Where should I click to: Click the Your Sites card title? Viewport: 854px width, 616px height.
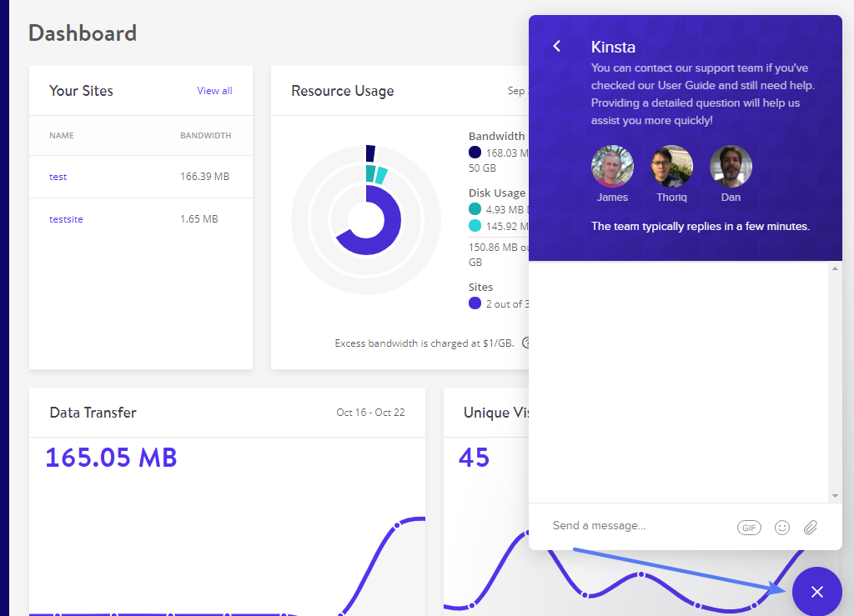(x=81, y=91)
